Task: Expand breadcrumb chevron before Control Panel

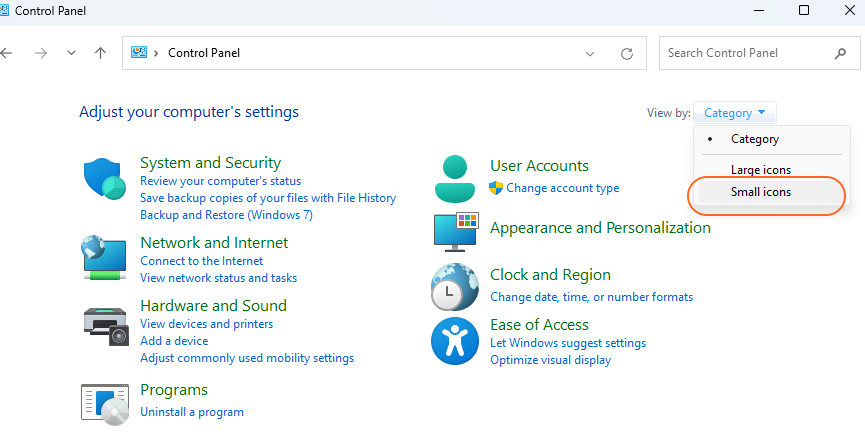Action: coord(156,53)
